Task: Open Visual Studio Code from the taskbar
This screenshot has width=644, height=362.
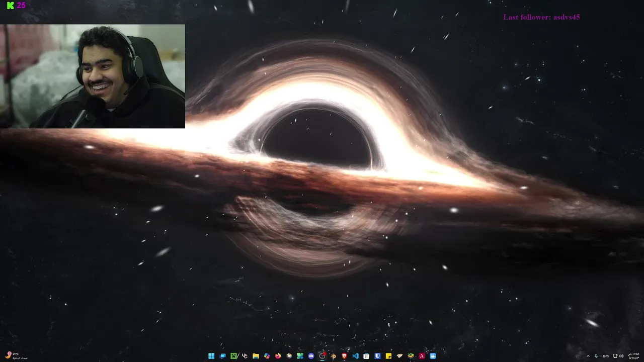Action: pos(355,356)
